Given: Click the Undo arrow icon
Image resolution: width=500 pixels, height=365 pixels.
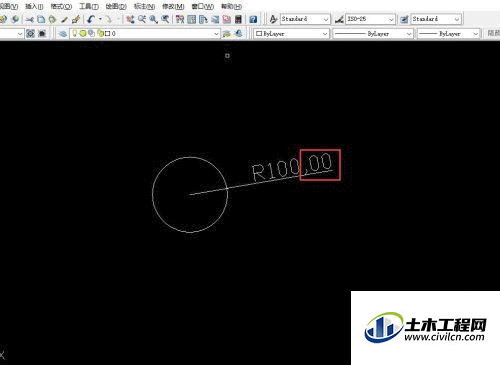Looking at the screenshot, I should [x=91, y=19].
